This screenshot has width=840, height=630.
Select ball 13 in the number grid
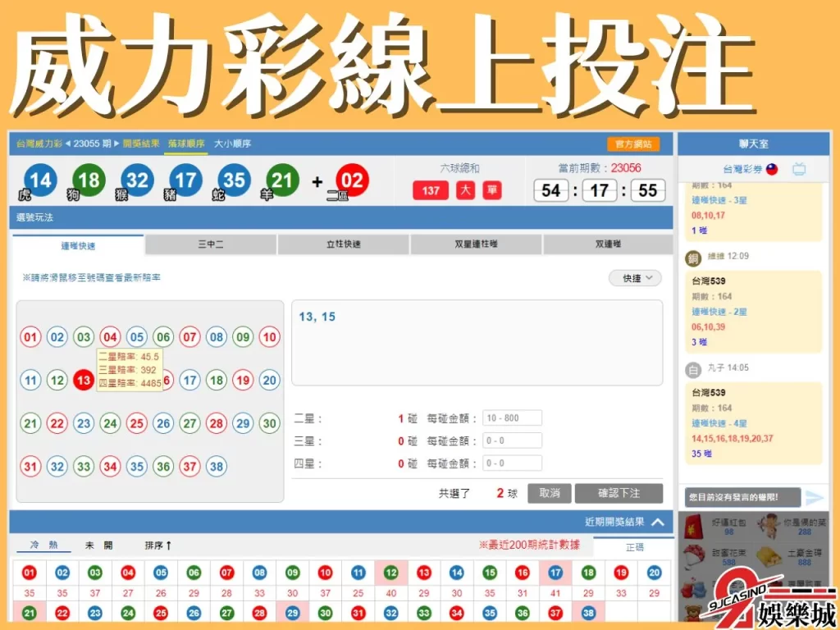84,381
